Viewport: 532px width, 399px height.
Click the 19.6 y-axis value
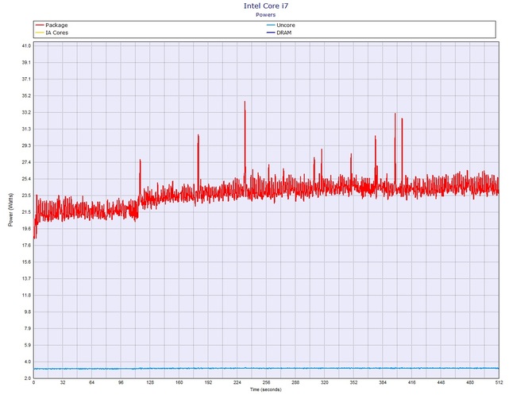pyautogui.click(x=26, y=229)
